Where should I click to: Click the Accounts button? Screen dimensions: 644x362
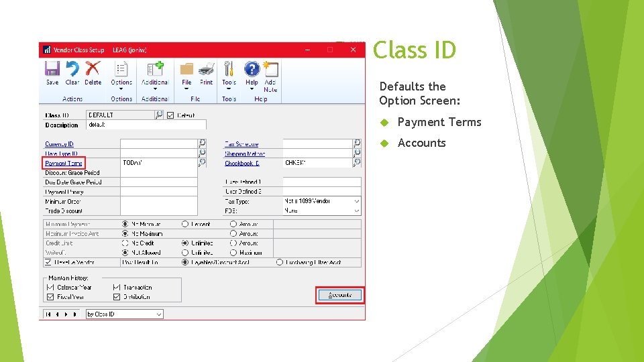pyautogui.click(x=339, y=295)
